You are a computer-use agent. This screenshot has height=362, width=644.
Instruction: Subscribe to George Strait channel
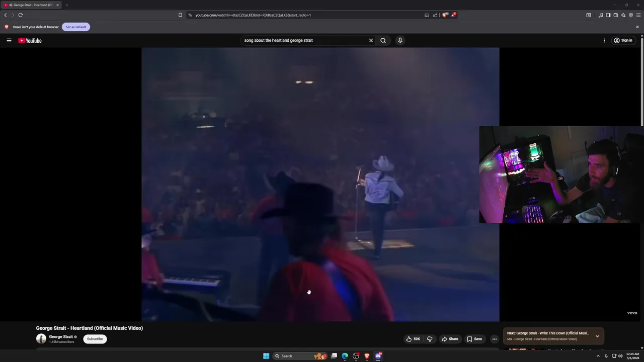(95, 339)
